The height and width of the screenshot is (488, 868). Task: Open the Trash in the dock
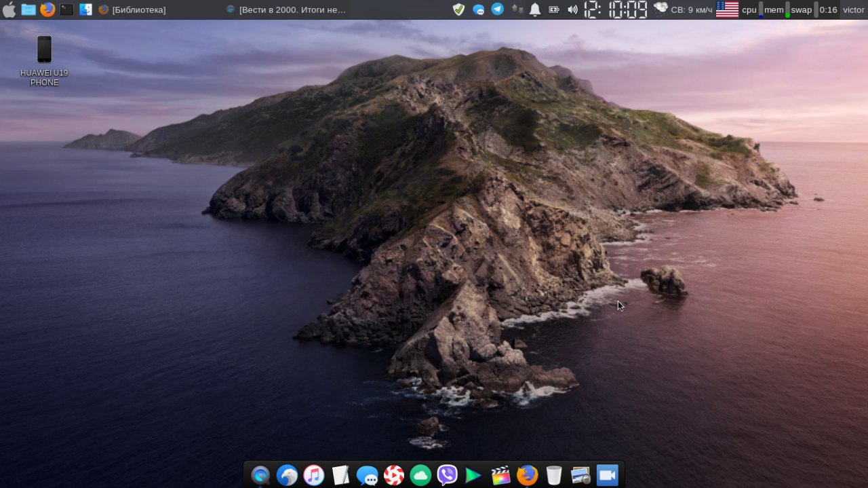[x=554, y=475]
